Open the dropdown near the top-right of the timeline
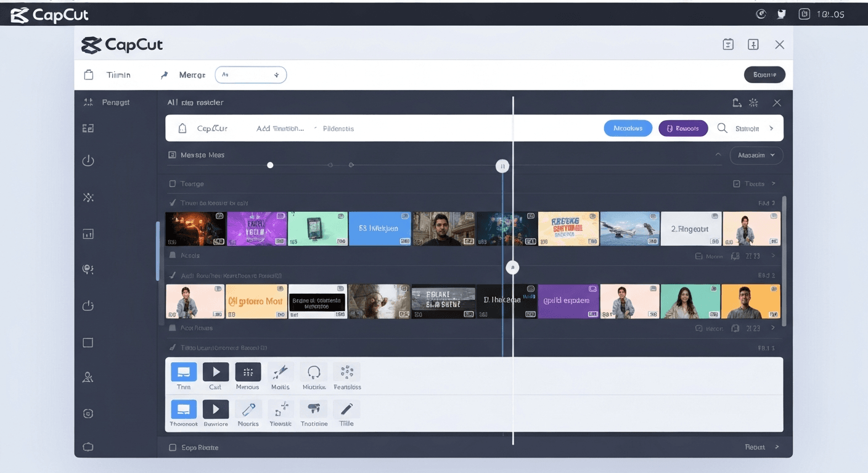This screenshot has height=473, width=868. [756, 155]
